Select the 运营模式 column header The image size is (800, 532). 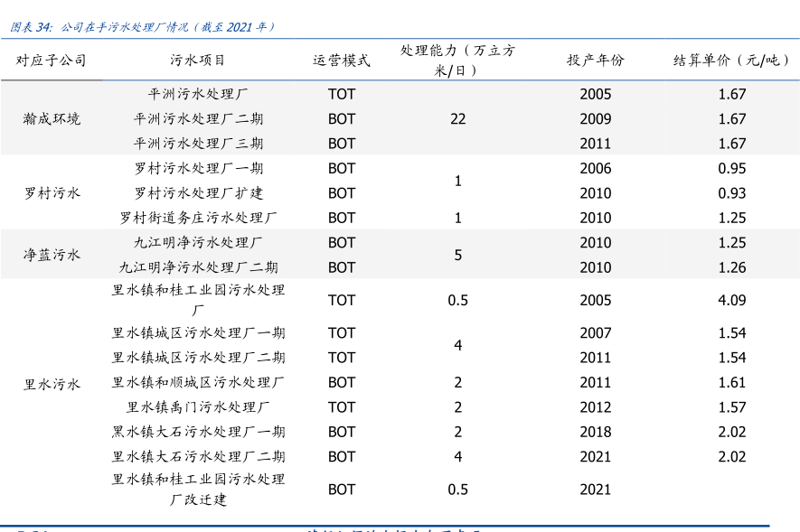click(342, 61)
